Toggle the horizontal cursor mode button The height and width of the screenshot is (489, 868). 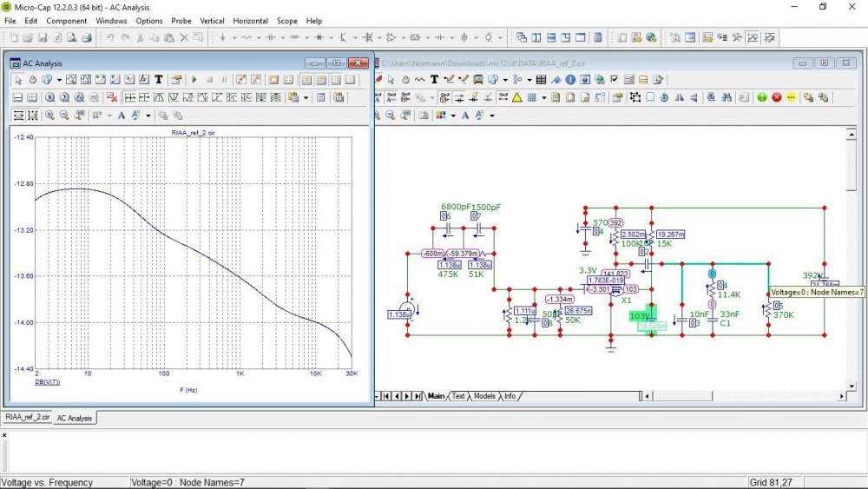17,115
